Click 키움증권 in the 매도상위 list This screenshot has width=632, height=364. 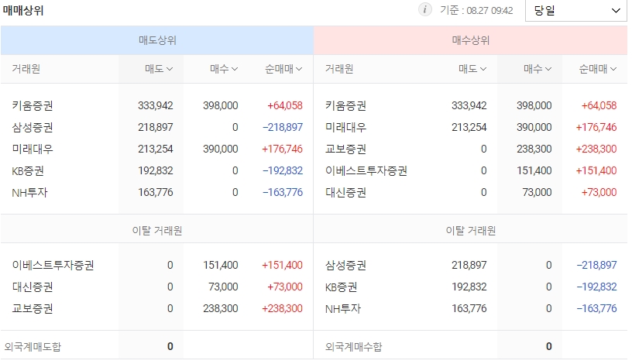[x=33, y=105]
